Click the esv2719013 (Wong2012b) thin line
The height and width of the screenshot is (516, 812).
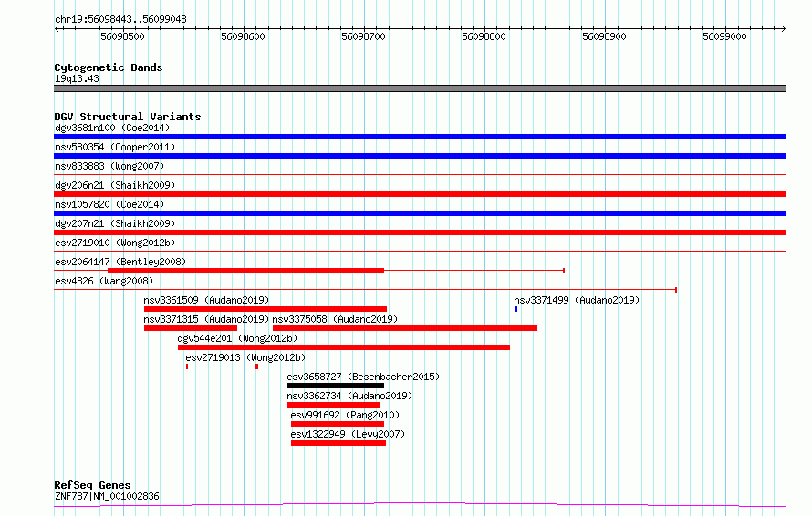(x=223, y=366)
